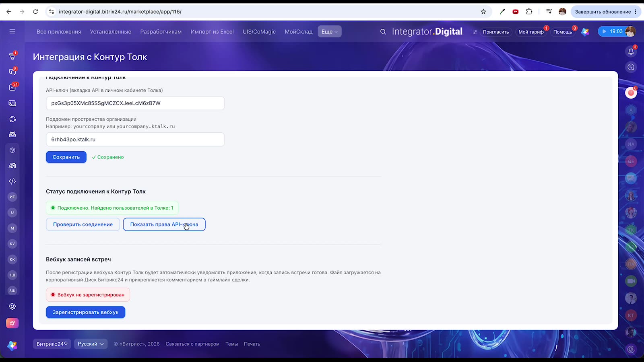Image resolution: width=644 pixels, height=362 pixels.
Task: Go to the Импорт из Excel tab
Action: point(212,32)
